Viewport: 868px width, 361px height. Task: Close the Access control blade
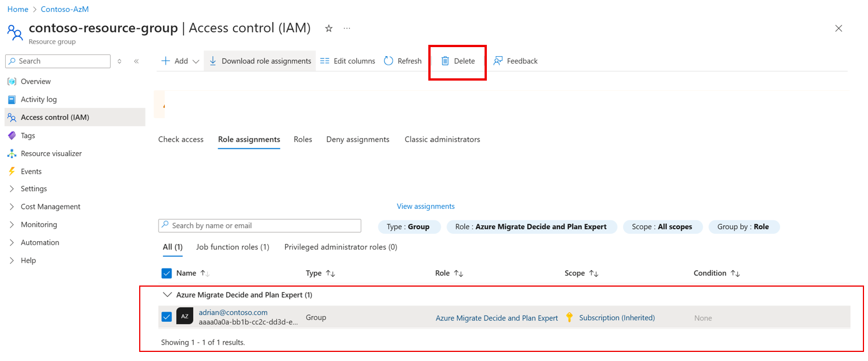pyautogui.click(x=838, y=28)
